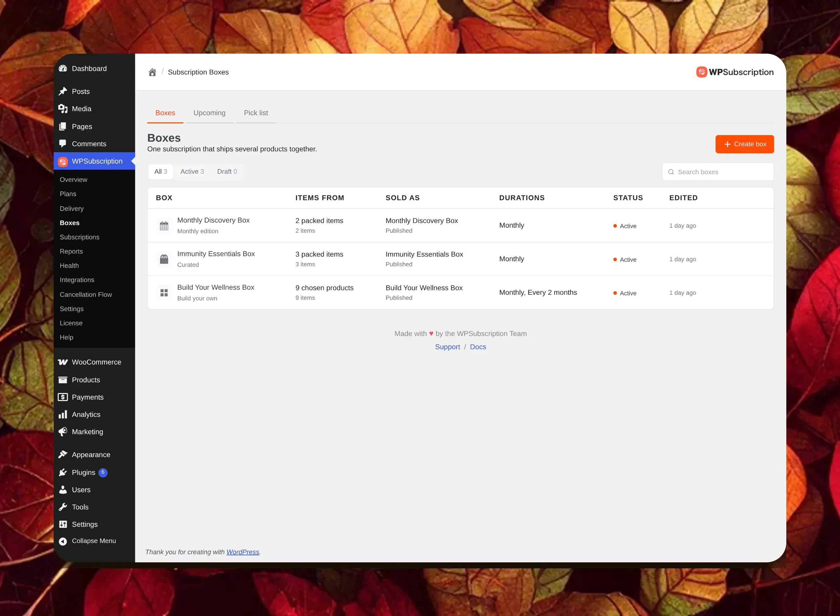Click the Search boxes input field
The width and height of the screenshot is (840, 616).
coord(718,172)
